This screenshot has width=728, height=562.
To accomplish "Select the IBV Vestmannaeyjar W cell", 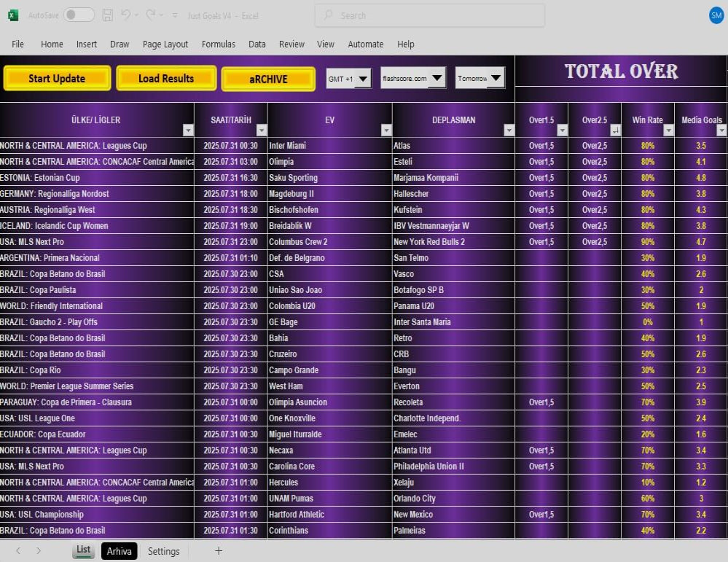I will 453,226.
